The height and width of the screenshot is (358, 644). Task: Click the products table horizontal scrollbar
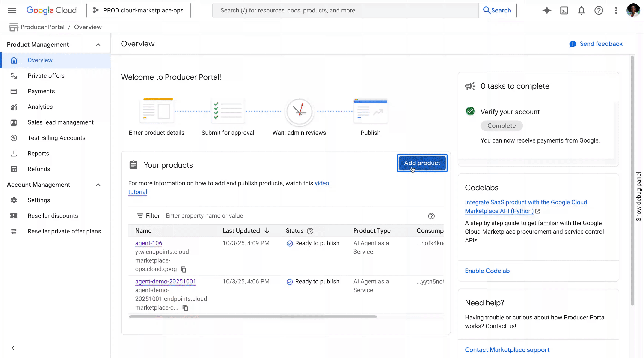point(252,316)
